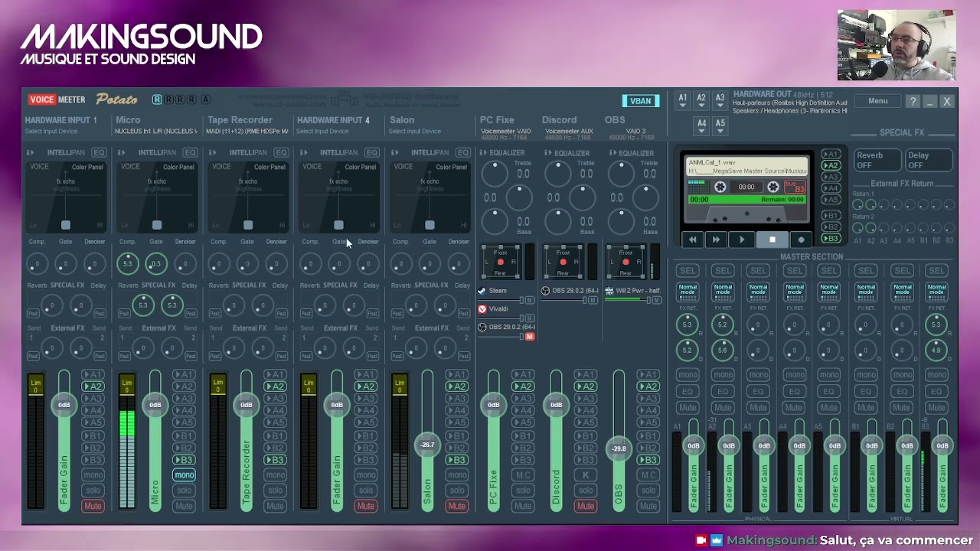Open the Voicemeeter Menu
Screen dimensions: 980x551
[878, 101]
